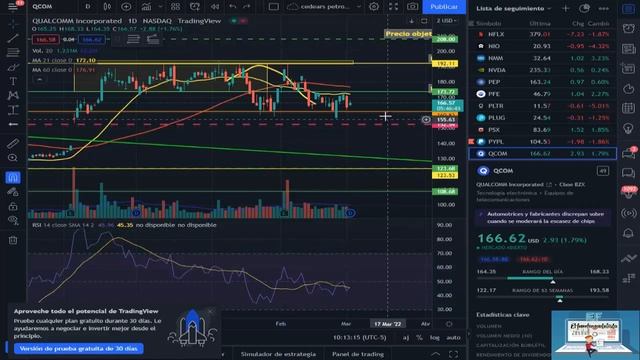Screen dimensions: 640x360
Task: Change the D timeframe interval
Action: click(87, 7)
